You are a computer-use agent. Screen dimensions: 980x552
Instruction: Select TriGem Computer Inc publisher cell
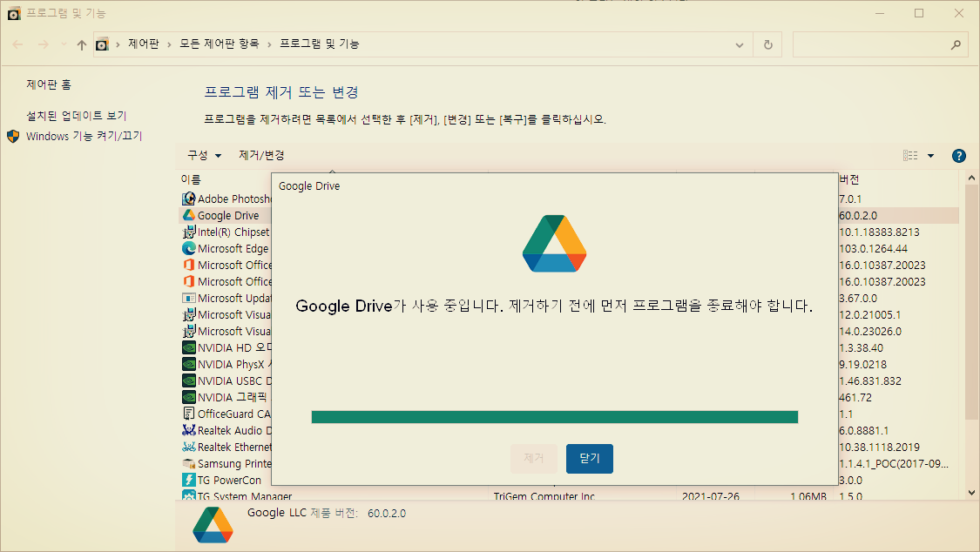point(544,495)
